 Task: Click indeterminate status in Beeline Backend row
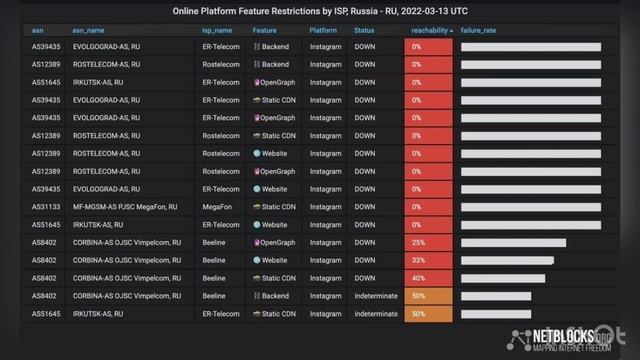[376, 296]
